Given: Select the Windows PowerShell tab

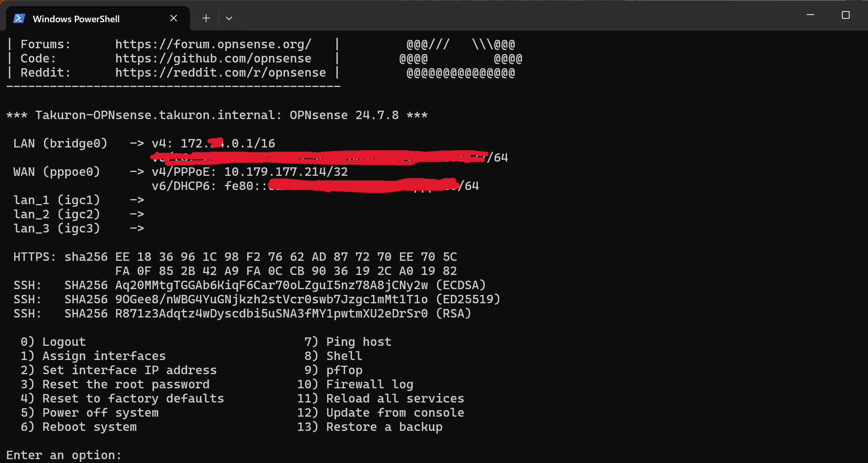Looking at the screenshot, I should tap(98, 18).
